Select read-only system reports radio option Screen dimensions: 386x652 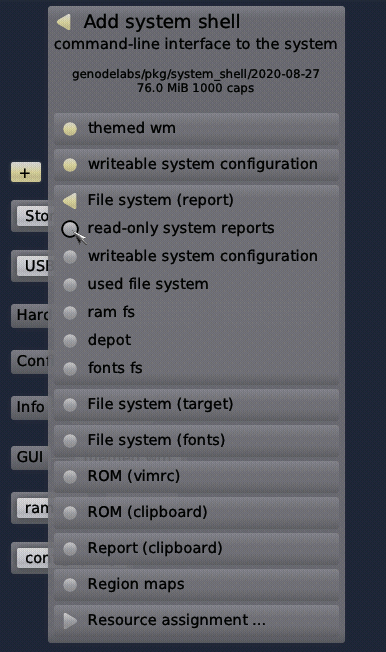70,228
